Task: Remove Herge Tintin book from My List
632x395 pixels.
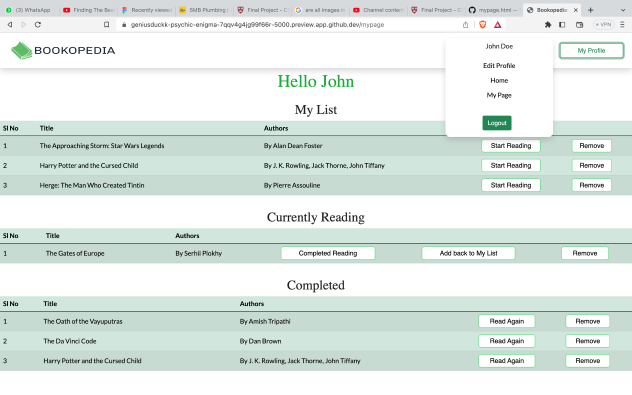Action: [592, 185]
